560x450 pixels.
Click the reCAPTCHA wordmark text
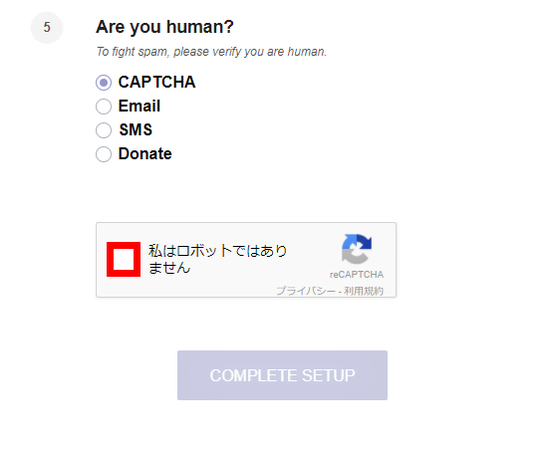coord(356,274)
